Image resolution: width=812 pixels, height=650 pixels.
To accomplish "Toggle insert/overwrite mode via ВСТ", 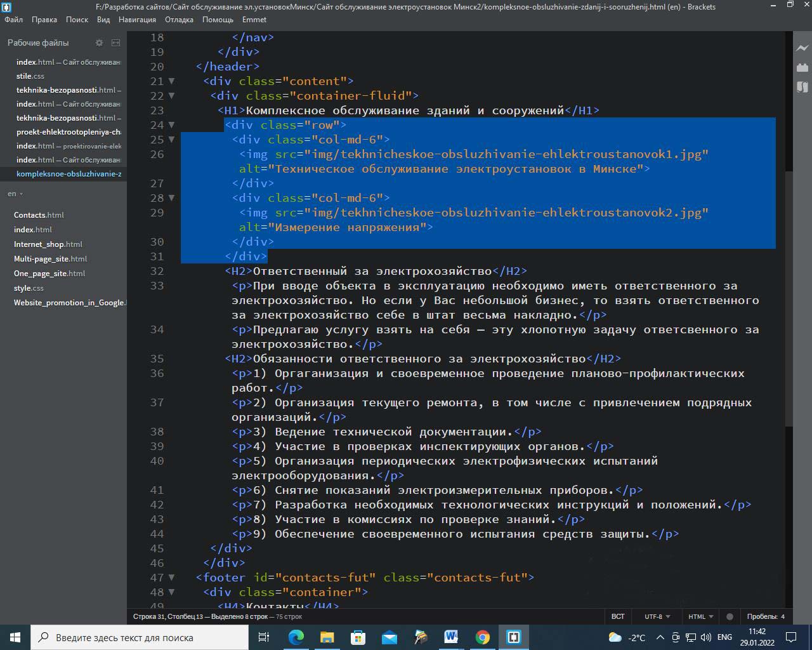I will (618, 616).
